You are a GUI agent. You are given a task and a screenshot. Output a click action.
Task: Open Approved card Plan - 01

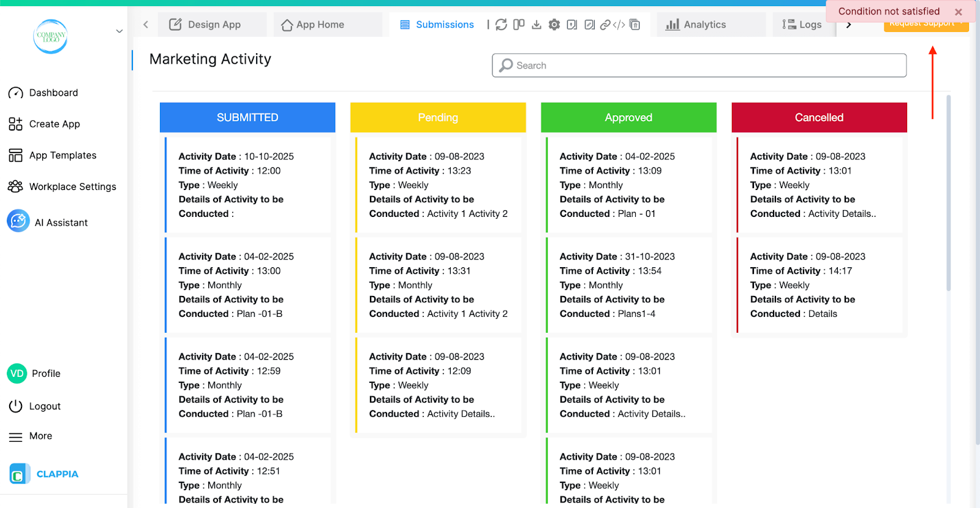point(628,184)
